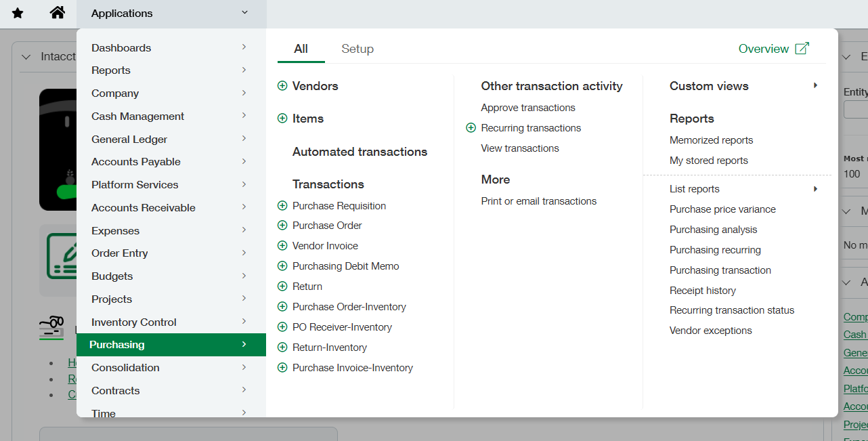Click plus icon next to Vendor Invoice
This screenshot has height=441, width=868.
282,246
